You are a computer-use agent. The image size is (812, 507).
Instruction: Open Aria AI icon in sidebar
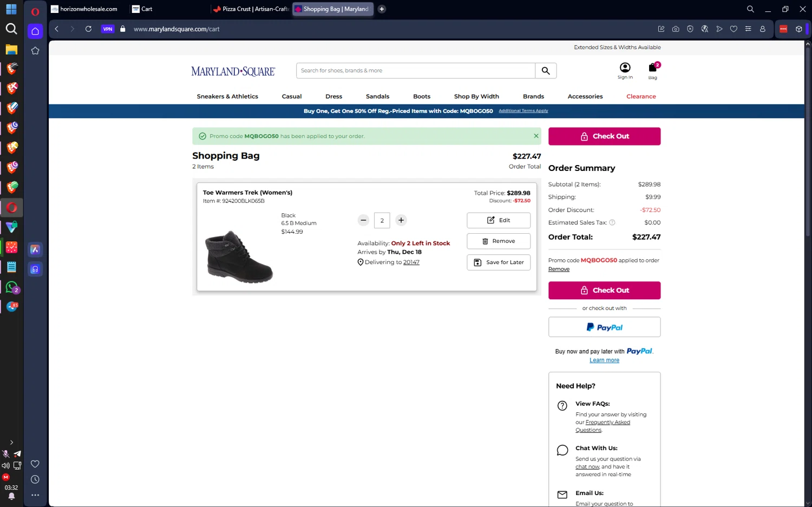(x=35, y=249)
